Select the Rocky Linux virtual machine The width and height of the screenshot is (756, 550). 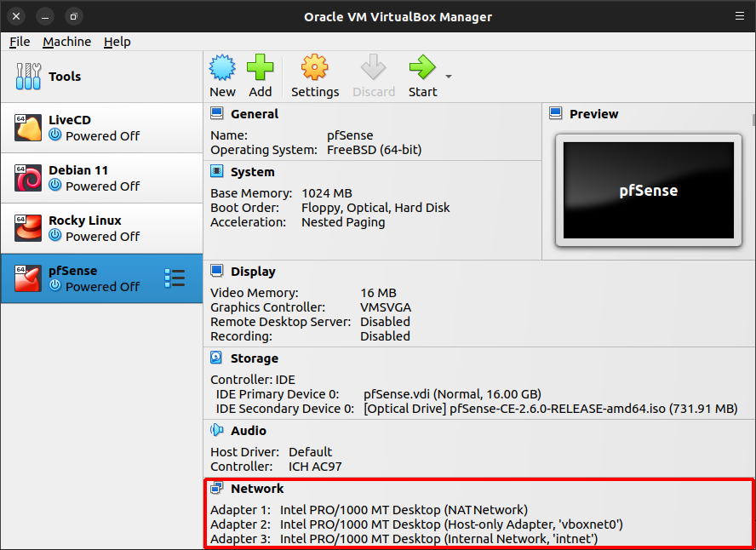coord(101,228)
